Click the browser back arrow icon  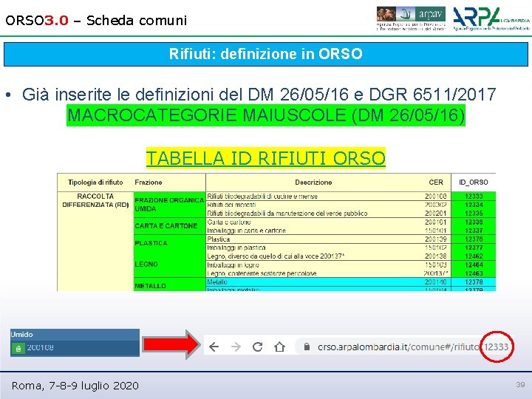point(214,347)
